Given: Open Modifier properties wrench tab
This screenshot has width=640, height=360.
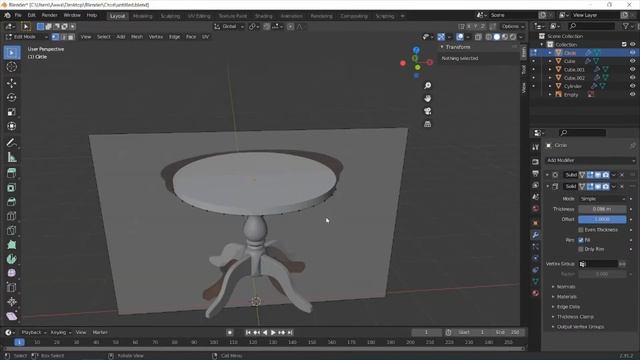Looking at the screenshot, I should [x=536, y=235].
